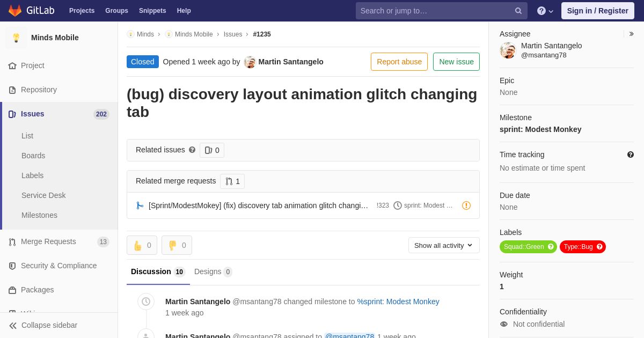Open Minds Mobile breadcrumb link
This screenshot has width=644, height=338.
[194, 34]
